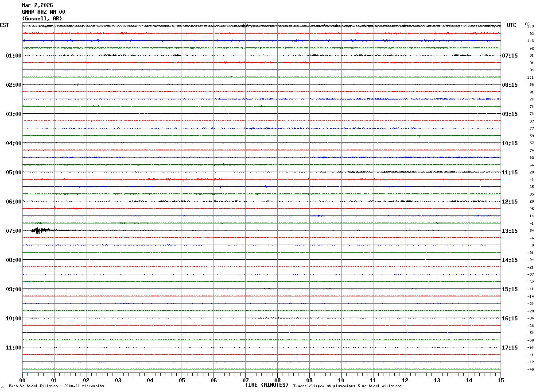
Task: Click the DC offset value '54'
Action: coord(532,231)
